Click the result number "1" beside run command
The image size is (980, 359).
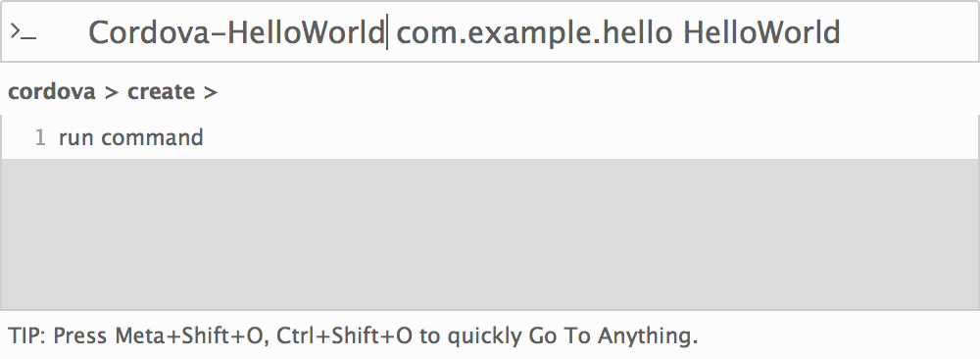pos(40,137)
